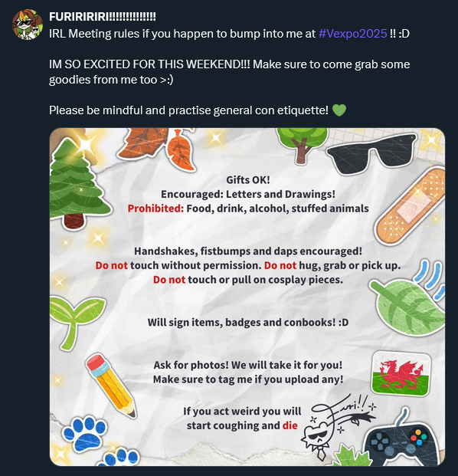Click the 'Gifts OK!' heading text
Screen dimensions: 458x476
tap(248, 180)
